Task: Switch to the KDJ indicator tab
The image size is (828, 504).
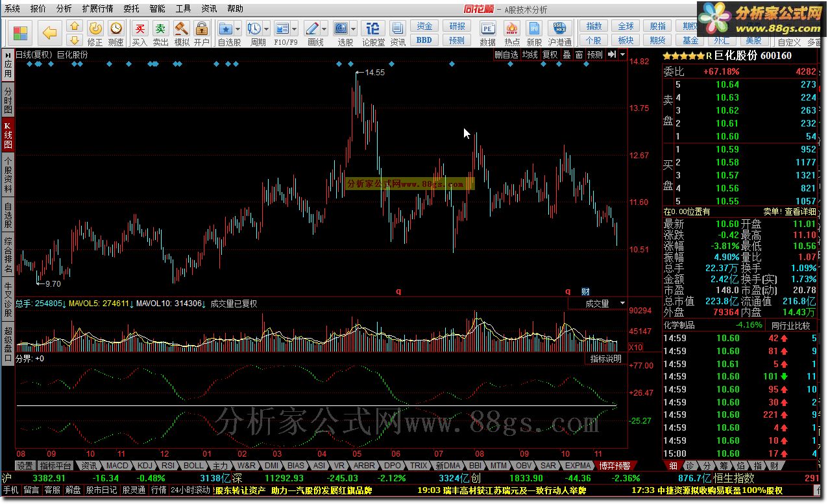Action: click(145, 466)
